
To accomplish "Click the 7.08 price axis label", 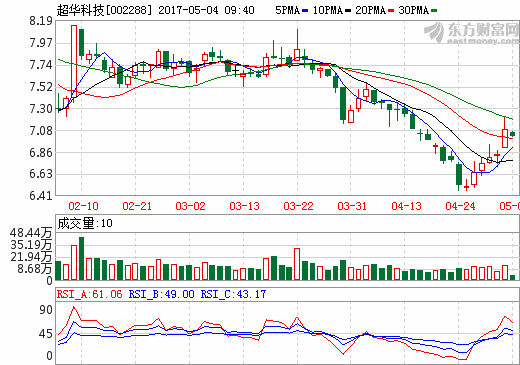I will pyautogui.click(x=41, y=131).
